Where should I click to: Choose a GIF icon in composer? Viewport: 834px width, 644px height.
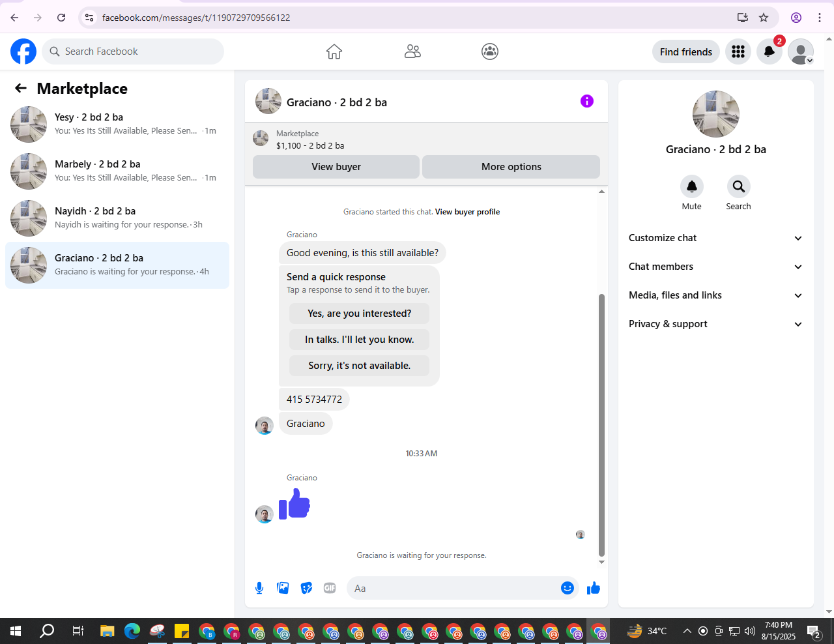330,588
